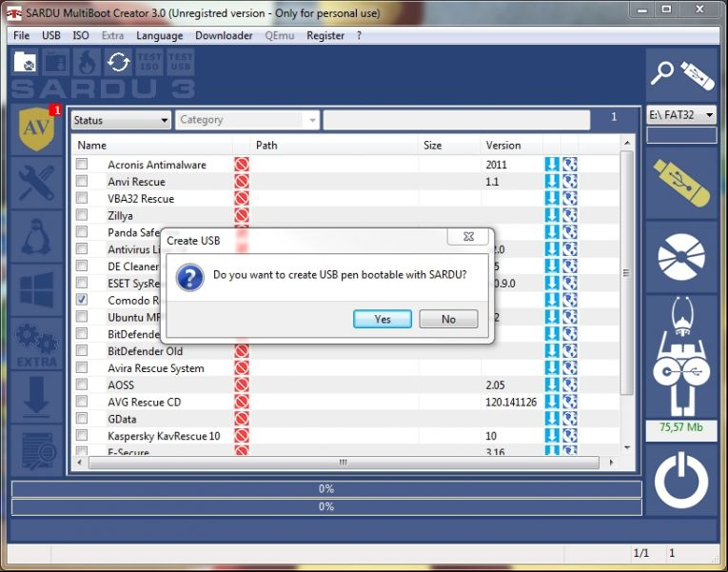Click the create ISO disc icon

pyautogui.click(x=681, y=257)
